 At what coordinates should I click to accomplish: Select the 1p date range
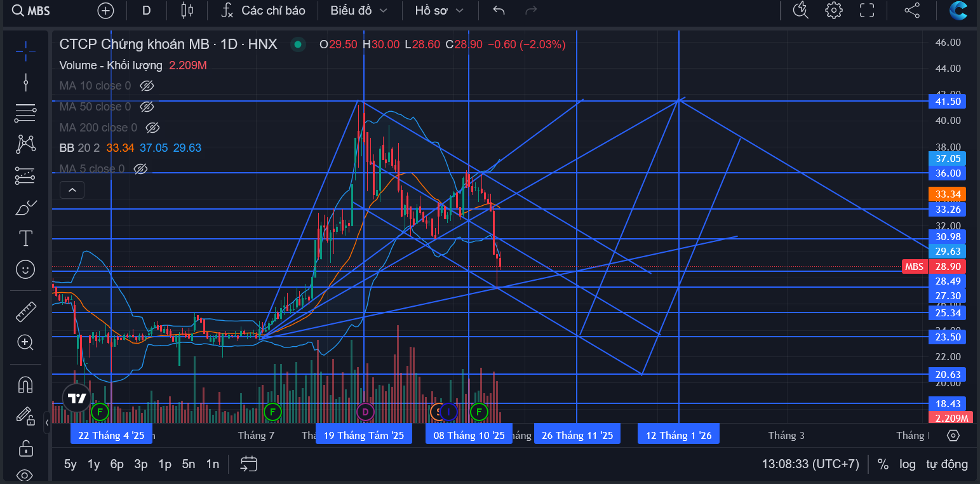coord(165,464)
